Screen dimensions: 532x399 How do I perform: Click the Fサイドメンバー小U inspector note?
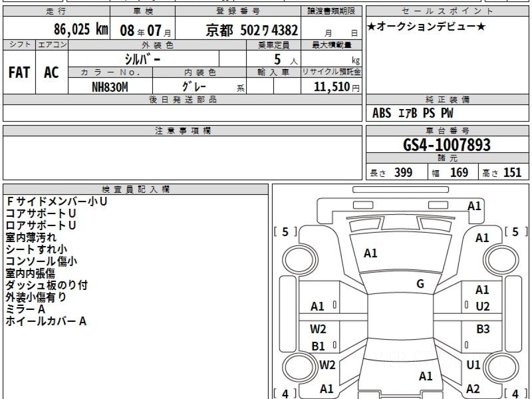click(x=56, y=201)
